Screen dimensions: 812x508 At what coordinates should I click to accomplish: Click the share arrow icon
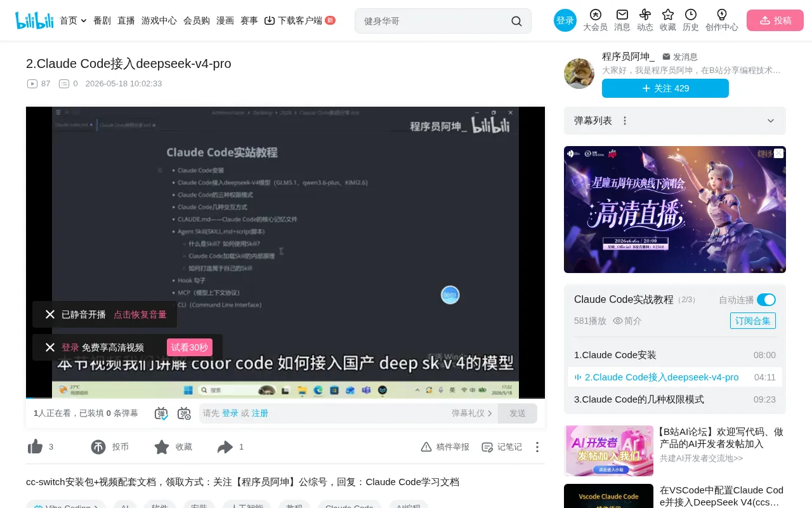[x=225, y=447]
